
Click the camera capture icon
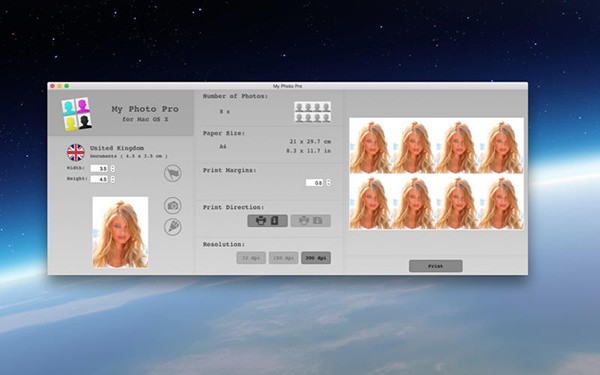pyautogui.click(x=173, y=205)
